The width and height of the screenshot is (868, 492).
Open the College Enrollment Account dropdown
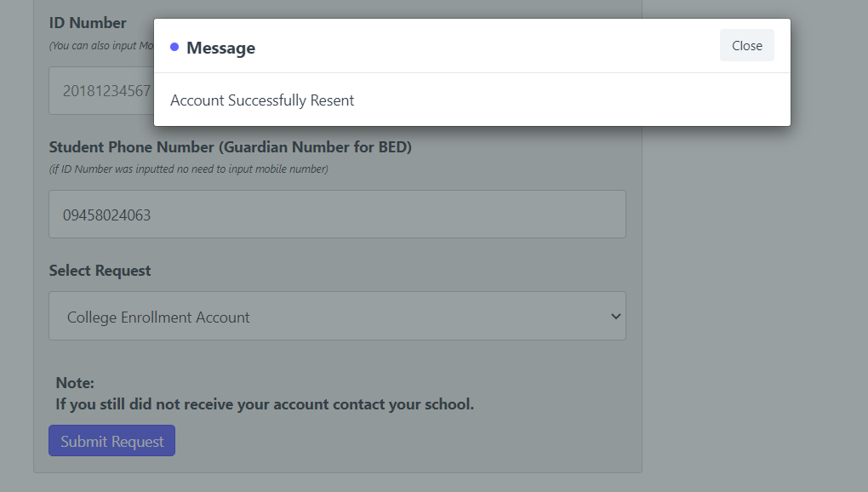337,316
